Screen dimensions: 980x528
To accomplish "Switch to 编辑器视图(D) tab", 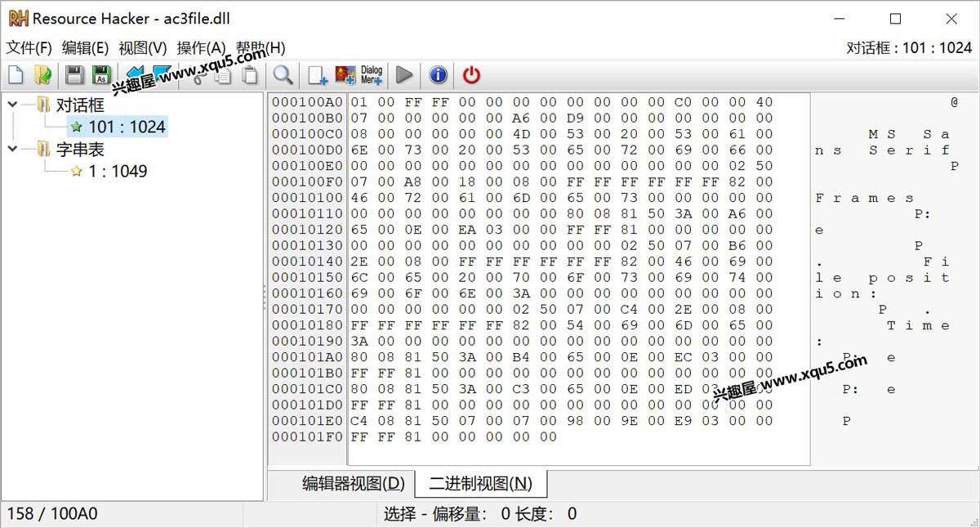I will [x=354, y=484].
